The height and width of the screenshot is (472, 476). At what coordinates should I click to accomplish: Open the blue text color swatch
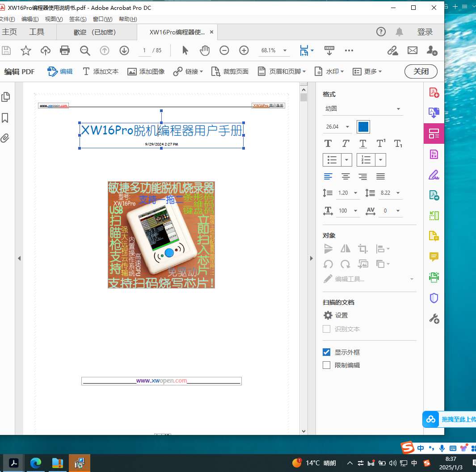363,127
